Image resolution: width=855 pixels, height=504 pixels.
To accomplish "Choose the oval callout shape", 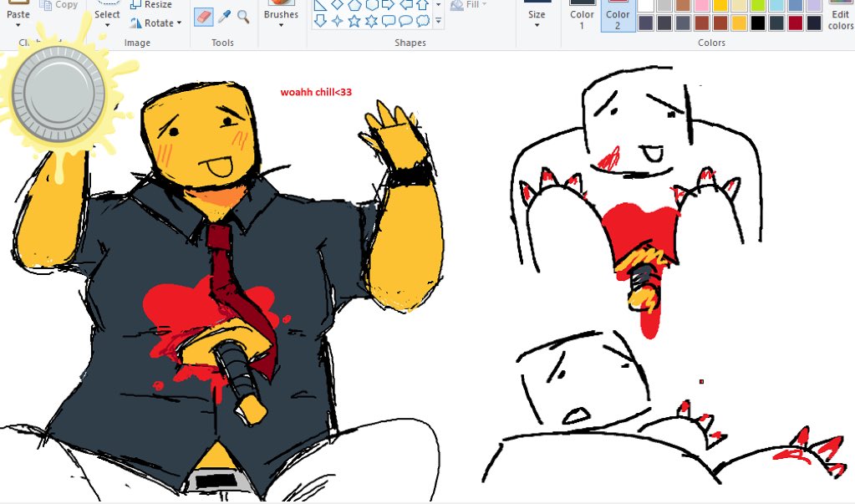I will (x=405, y=21).
